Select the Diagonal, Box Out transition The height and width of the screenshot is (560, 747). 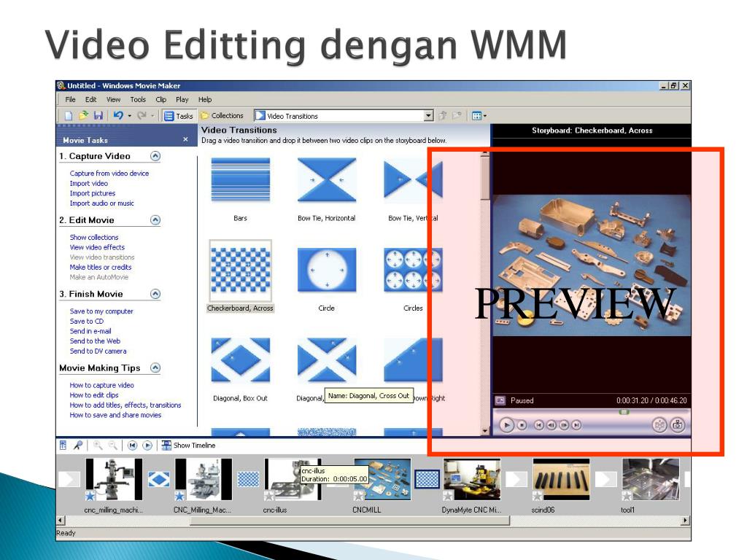click(241, 360)
